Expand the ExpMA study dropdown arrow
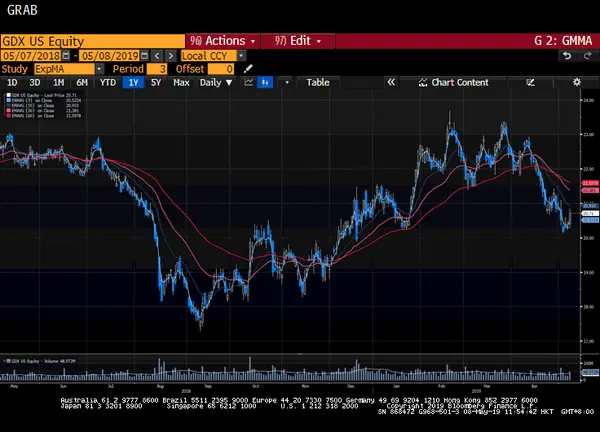The height and width of the screenshot is (432, 600). point(99,69)
